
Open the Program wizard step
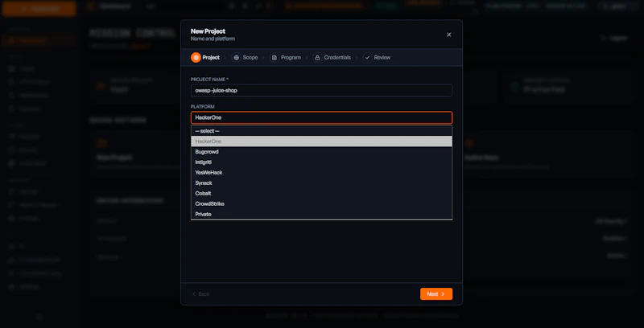[286, 57]
